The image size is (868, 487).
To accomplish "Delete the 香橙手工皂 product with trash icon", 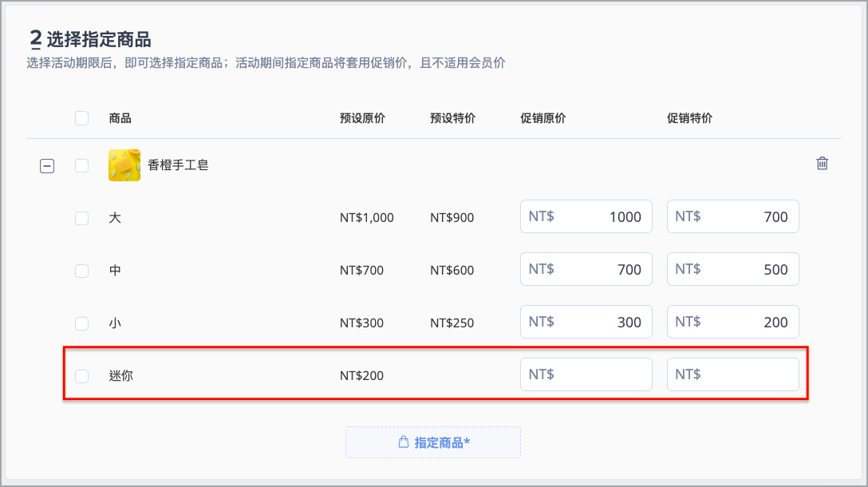I will click(822, 164).
